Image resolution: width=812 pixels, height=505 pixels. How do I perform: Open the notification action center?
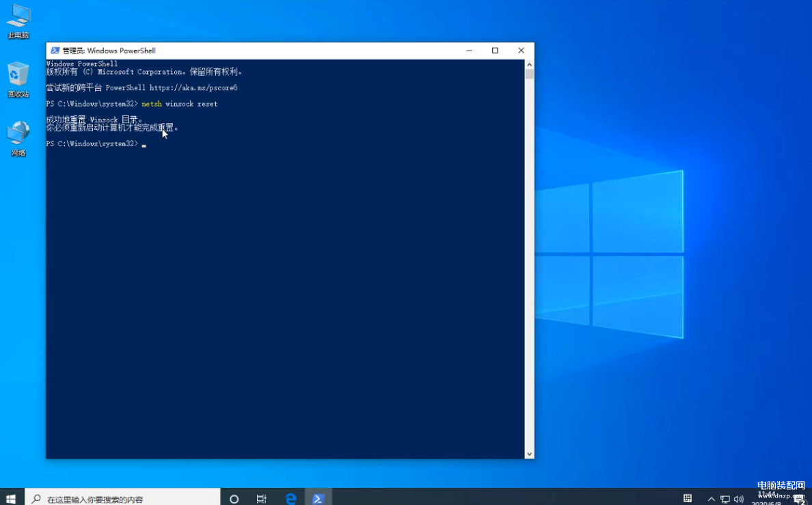pos(800,500)
